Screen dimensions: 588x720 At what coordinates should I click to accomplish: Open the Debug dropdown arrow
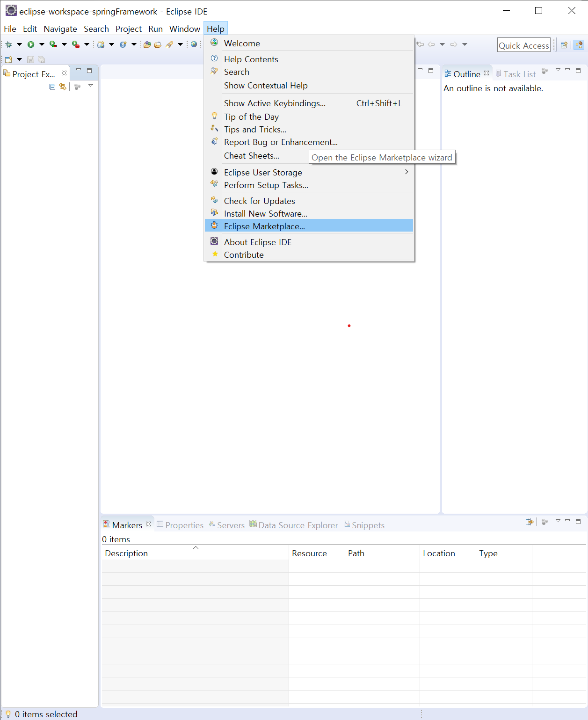click(x=19, y=44)
